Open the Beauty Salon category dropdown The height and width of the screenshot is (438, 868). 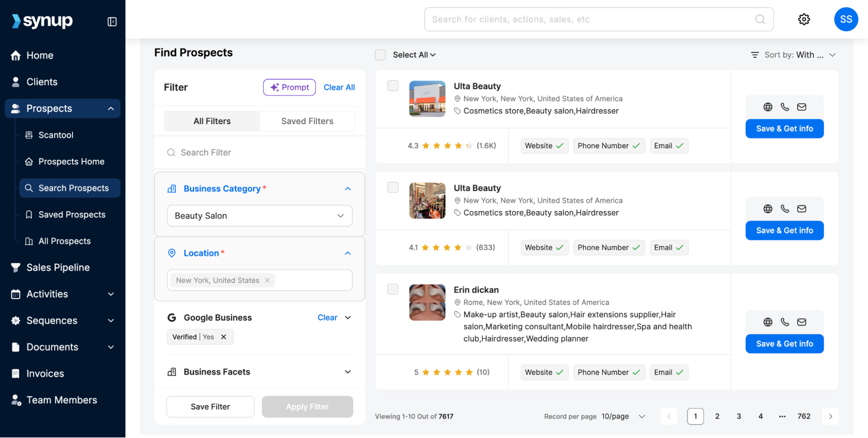click(259, 216)
